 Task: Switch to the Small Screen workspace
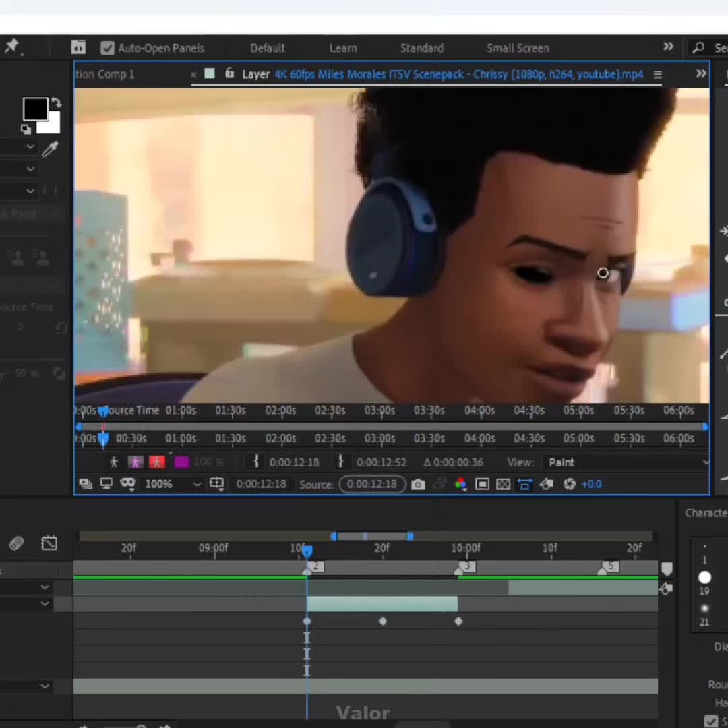518,48
